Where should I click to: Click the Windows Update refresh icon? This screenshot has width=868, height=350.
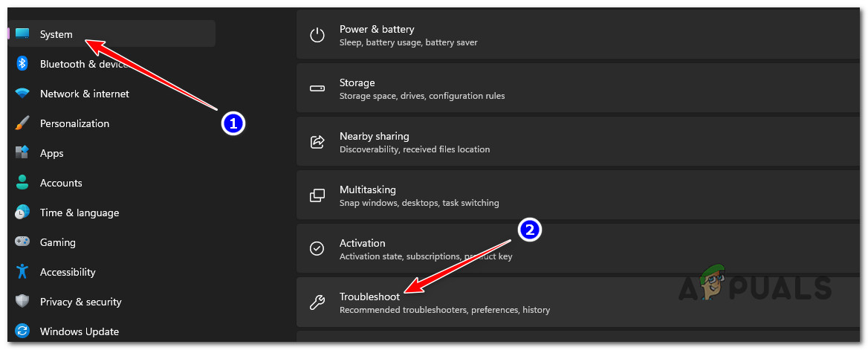click(x=22, y=331)
